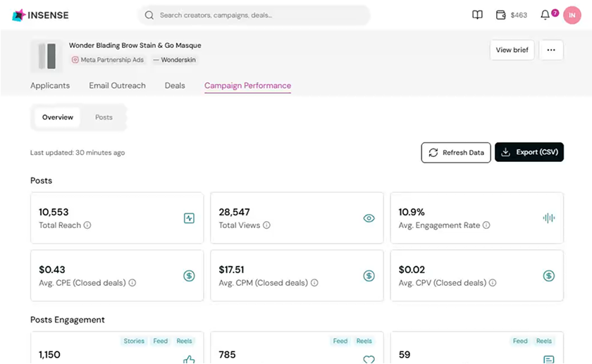Screen dimensions: 592x364
Task: Click the Meta Partnership Ads tag
Action: pos(108,60)
